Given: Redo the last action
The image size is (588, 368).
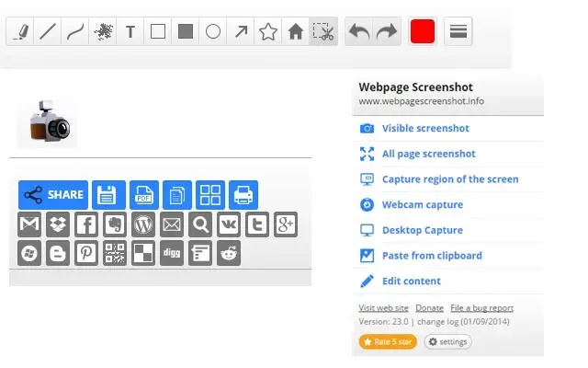Looking at the screenshot, I should tap(387, 31).
